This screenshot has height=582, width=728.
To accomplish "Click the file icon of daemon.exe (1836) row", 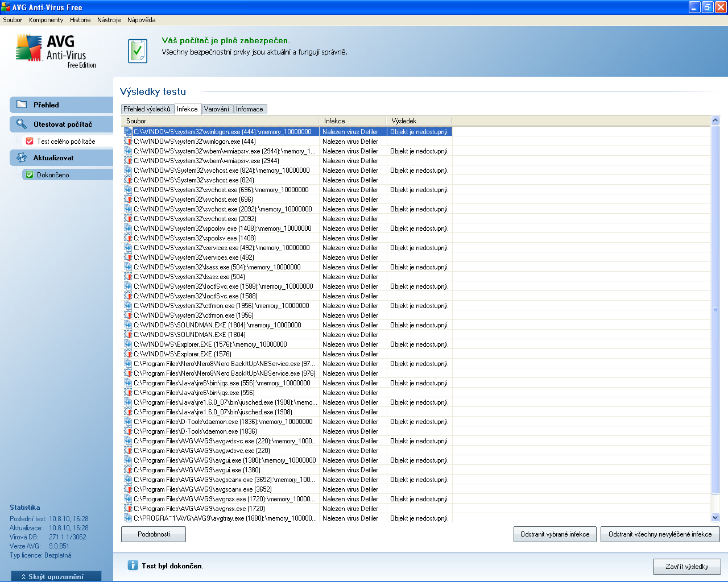I will pyautogui.click(x=128, y=431).
